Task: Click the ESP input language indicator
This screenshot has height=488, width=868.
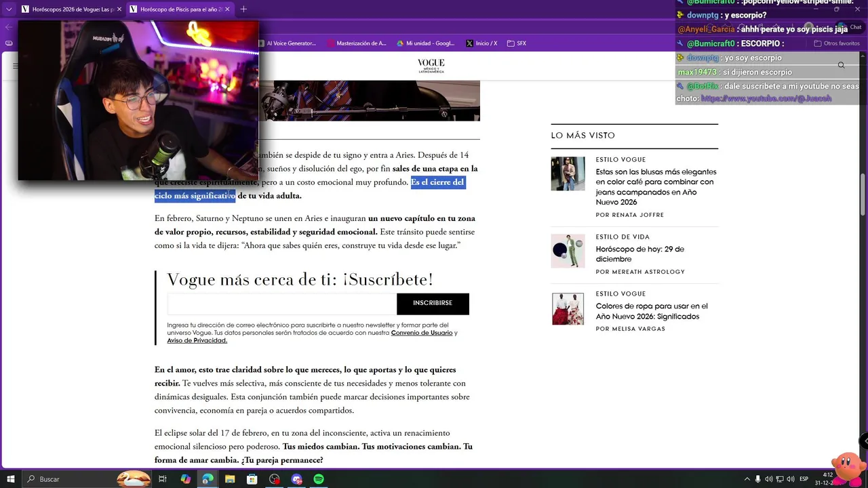Action: coord(804,479)
